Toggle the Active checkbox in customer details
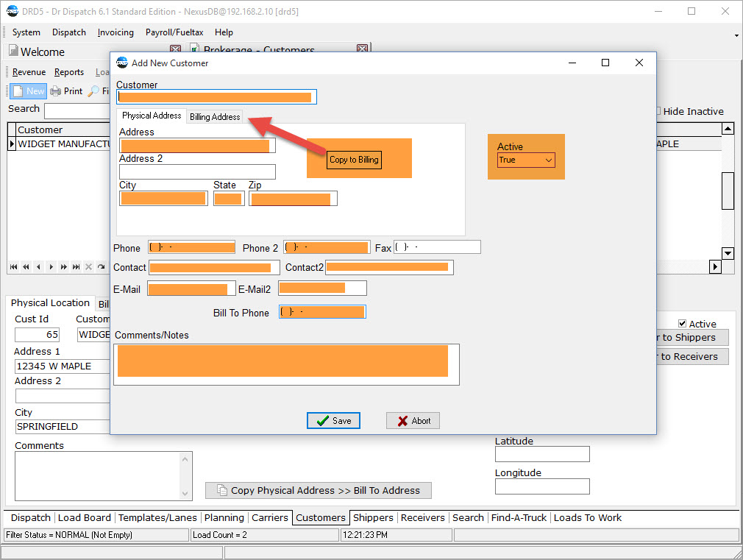The width and height of the screenshot is (743, 560). point(683,323)
